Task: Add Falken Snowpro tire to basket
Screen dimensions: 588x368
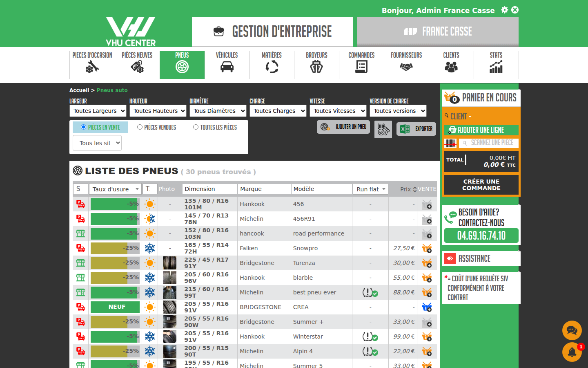Action: (x=427, y=248)
